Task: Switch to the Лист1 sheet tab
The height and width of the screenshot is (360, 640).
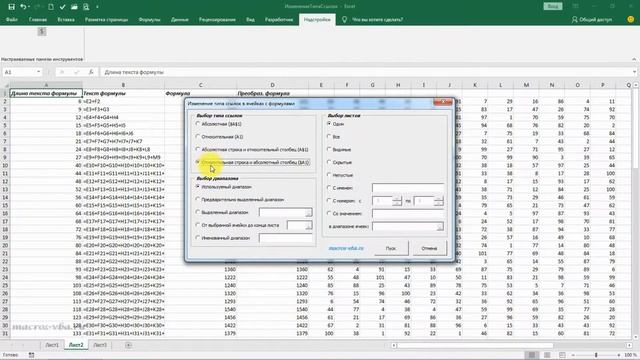Action: tap(52, 345)
